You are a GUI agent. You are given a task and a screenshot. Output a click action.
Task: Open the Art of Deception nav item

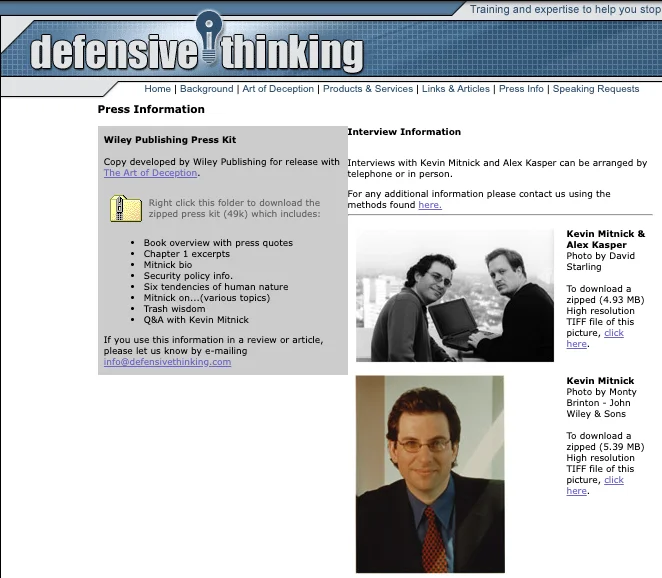[x=278, y=89]
